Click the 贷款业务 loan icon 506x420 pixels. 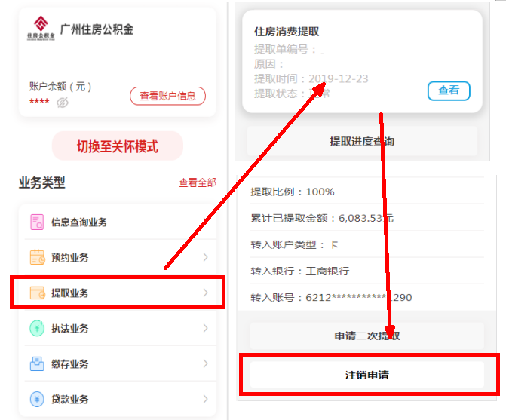37,400
